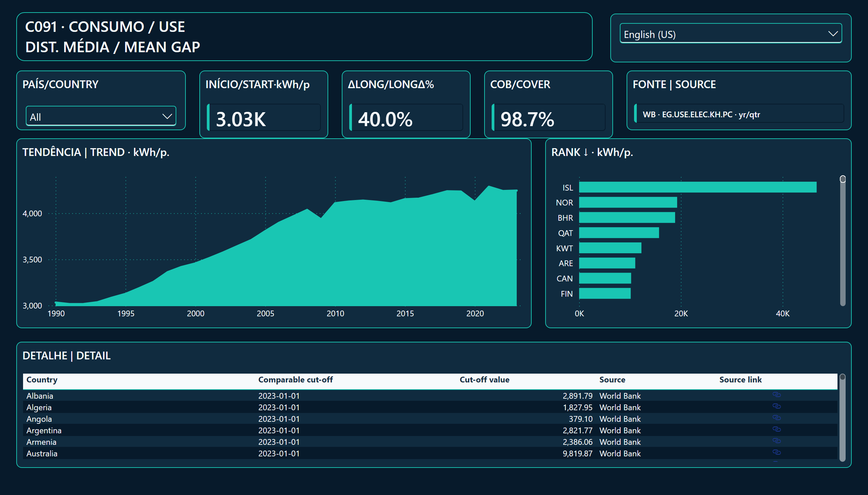Click the rank chart vertical scrollbar
868x495 pixels.
[x=843, y=241]
